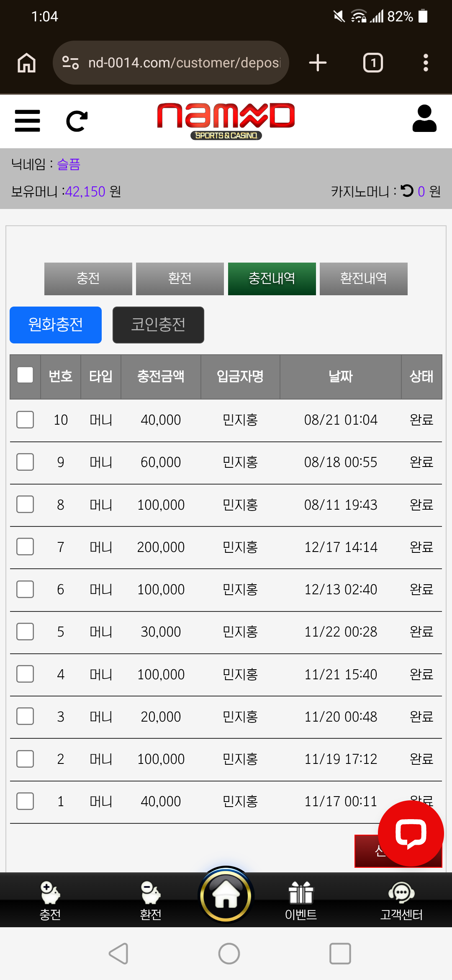Open the browser tab switcher
The height and width of the screenshot is (980, 452).
373,63
